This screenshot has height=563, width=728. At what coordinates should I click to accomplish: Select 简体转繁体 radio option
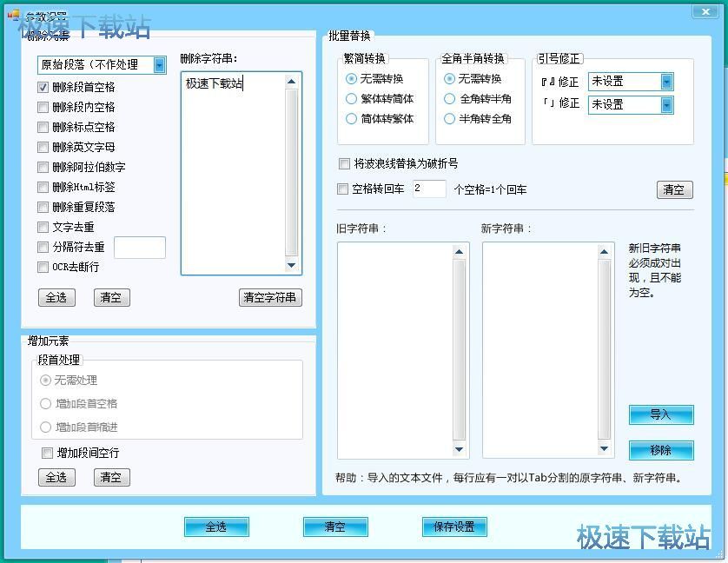click(352, 119)
